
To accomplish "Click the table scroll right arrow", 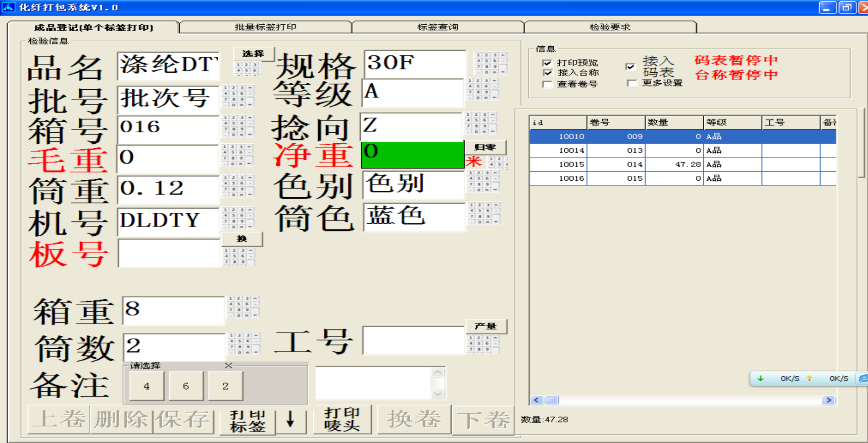I will (829, 400).
